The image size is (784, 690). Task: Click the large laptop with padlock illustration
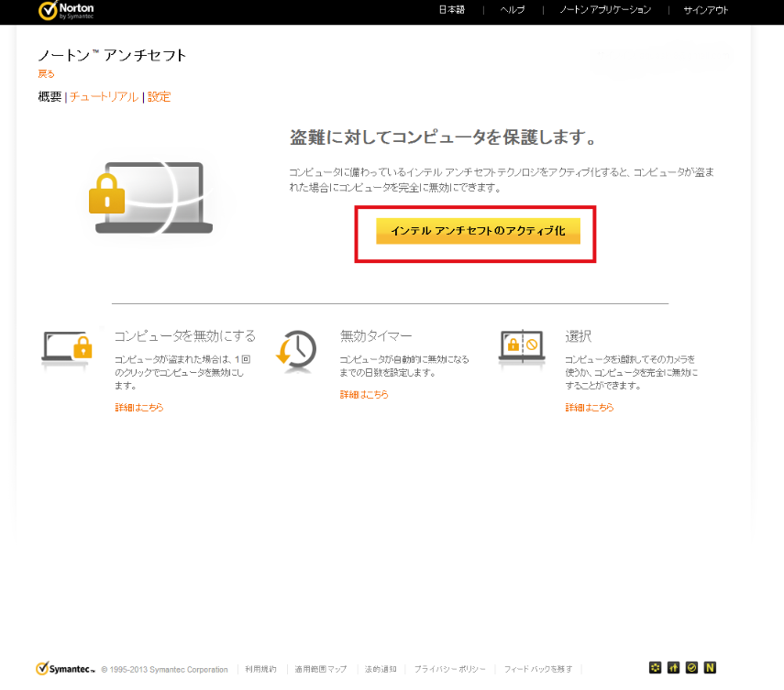coord(151,197)
